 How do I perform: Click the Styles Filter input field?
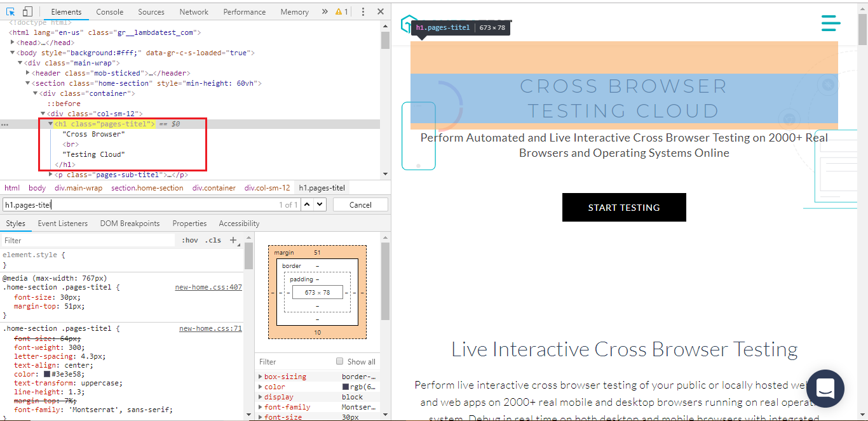(88, 241)
